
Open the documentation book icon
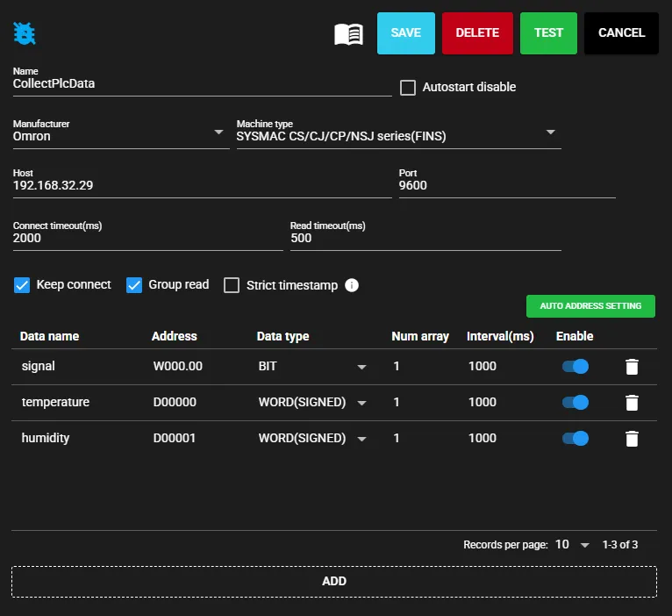(x=348, y=34)
